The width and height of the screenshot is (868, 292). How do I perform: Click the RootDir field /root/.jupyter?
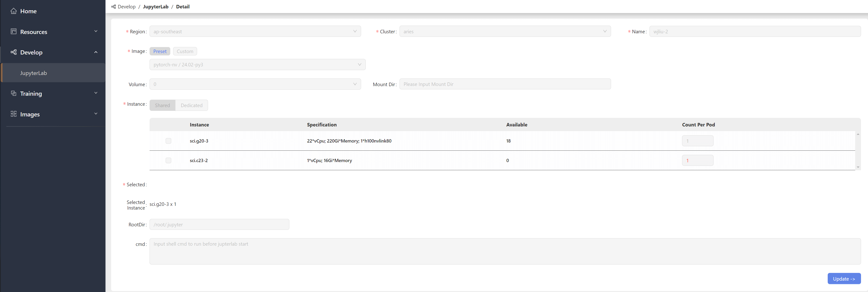point(219,225)
